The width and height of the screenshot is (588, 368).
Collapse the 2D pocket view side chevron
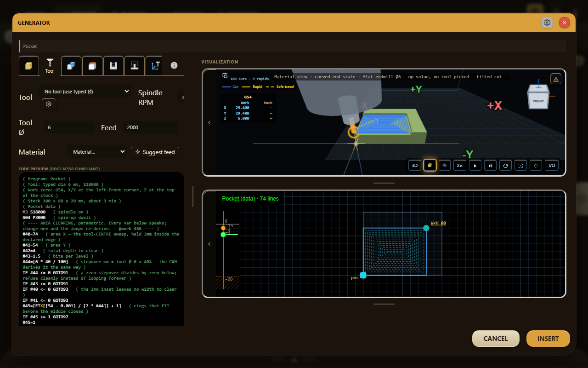point(209,244)
